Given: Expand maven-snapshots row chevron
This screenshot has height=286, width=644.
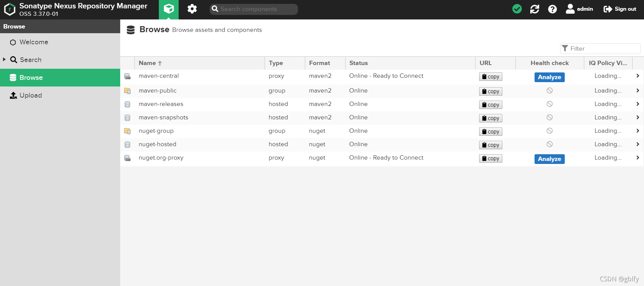Looking at the screenshot, I should (x=638, y=117).
